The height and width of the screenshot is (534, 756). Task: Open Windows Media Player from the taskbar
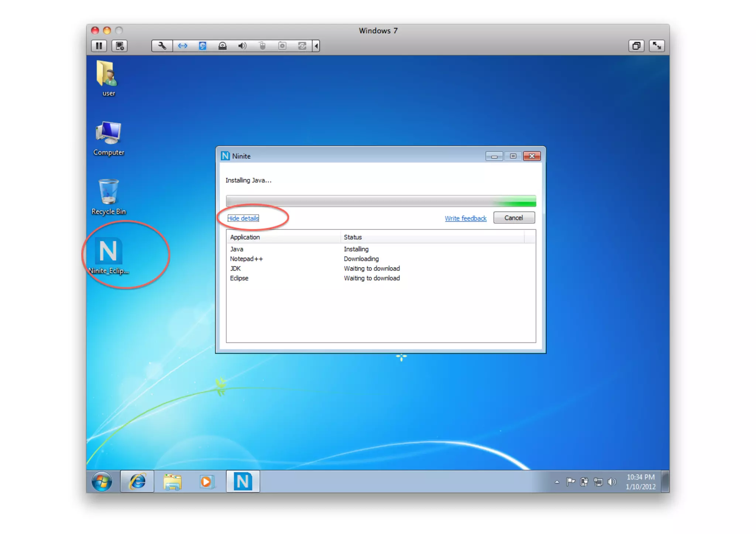(207, 481)
